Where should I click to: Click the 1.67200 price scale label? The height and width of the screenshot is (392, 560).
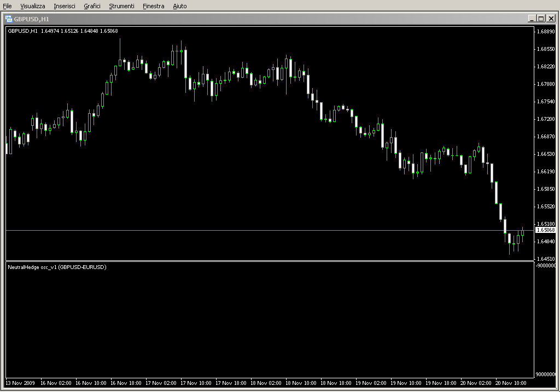pyautogui.click(x=546, y=119)
